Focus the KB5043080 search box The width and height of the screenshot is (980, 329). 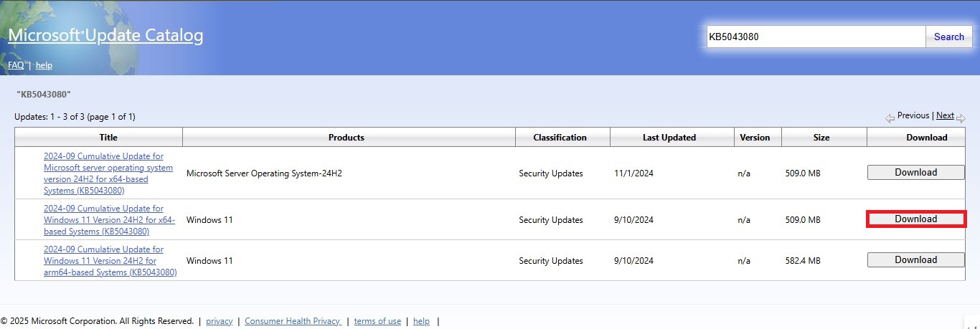click(816, 37)
